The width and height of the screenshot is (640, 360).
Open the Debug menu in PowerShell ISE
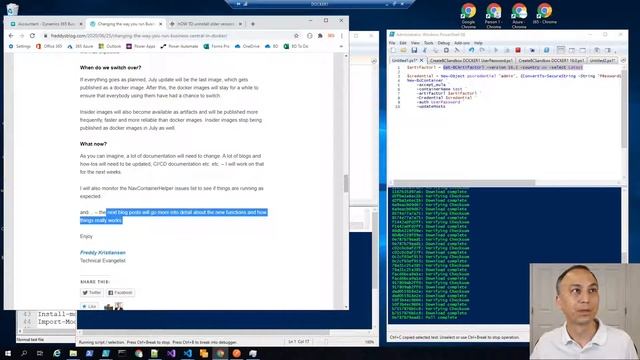click(443, 43)
